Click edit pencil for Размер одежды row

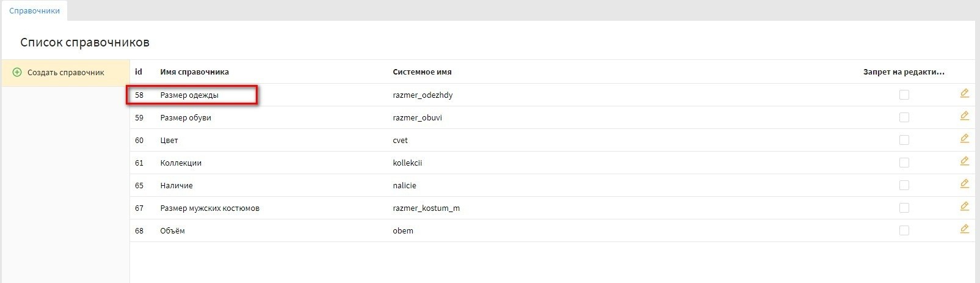point(964,94)
